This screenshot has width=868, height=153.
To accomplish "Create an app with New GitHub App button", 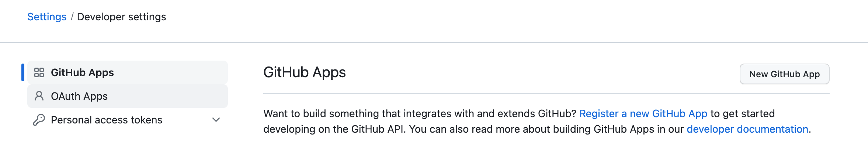I will click(785, 74).
